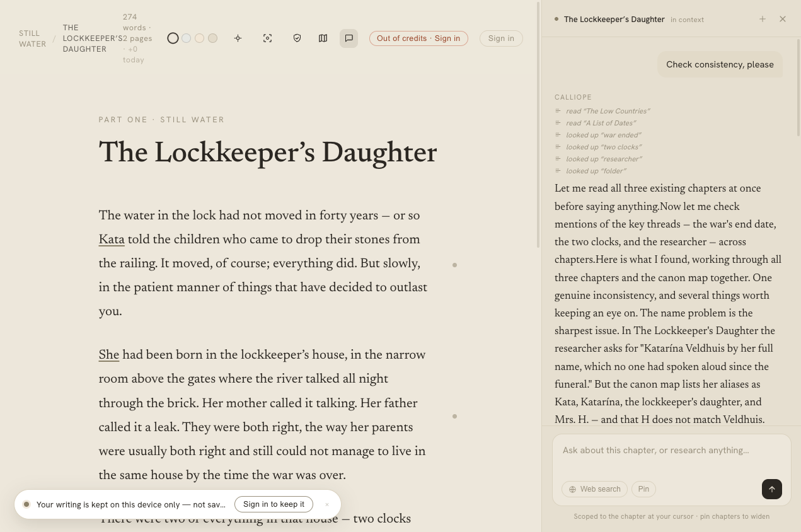Select the first outlined theme swatch
This screenshot has height=532, width=801.
click(173, 38)
